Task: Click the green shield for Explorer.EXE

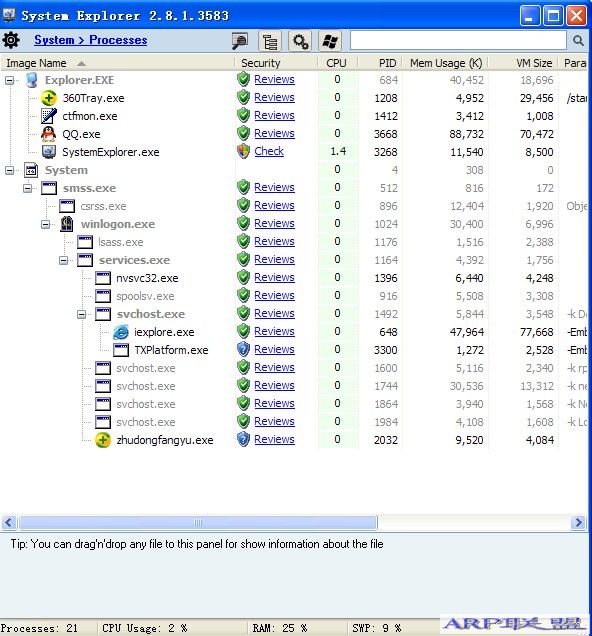Action: 243,80
